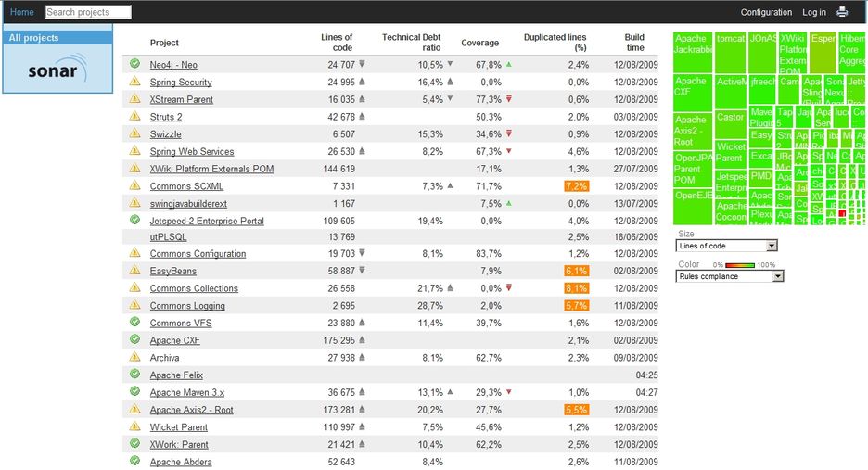Sort by Build time column header
868x470 pixels.
click(634, 42)
